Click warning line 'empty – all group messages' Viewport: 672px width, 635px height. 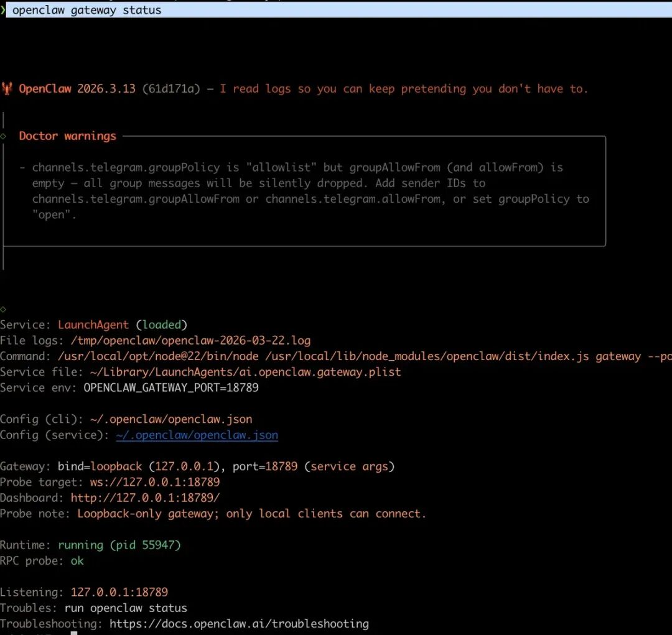point(258,183)
